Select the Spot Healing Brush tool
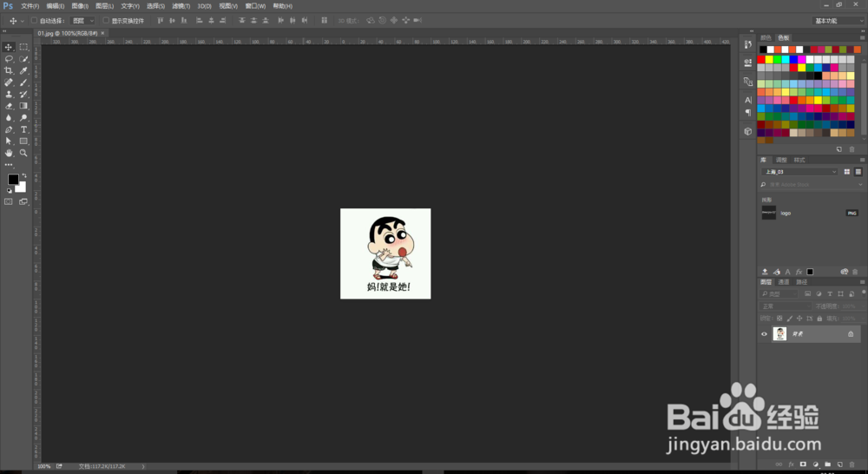 click(x=9, y=82)
